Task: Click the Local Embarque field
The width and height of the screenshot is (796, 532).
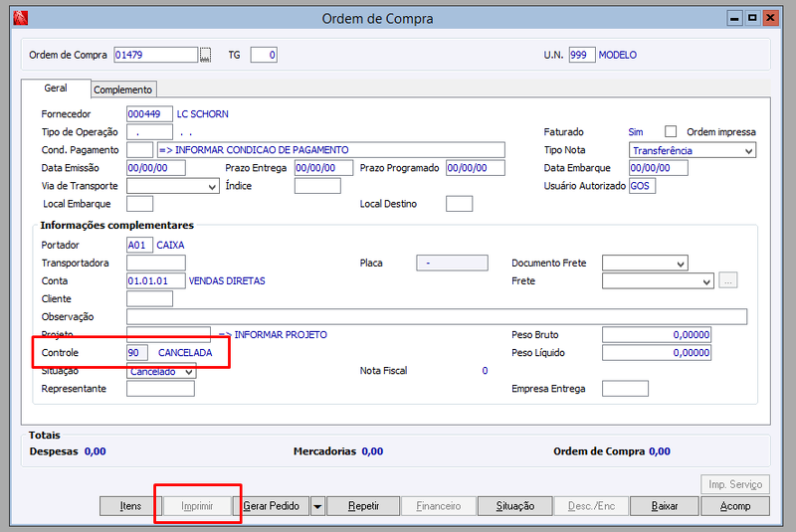Action: 139,204
